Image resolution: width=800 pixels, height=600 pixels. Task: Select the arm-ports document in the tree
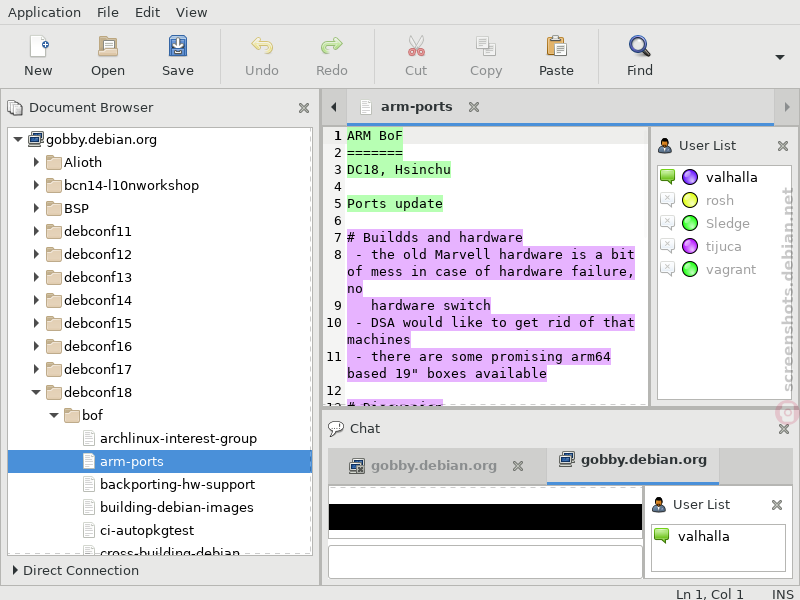tap(160, 461)
